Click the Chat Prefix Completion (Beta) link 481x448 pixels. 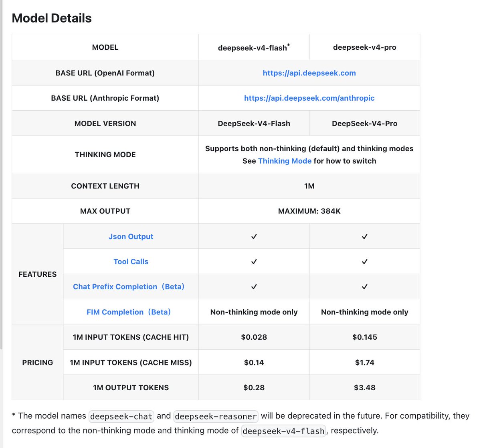(129, 286)
